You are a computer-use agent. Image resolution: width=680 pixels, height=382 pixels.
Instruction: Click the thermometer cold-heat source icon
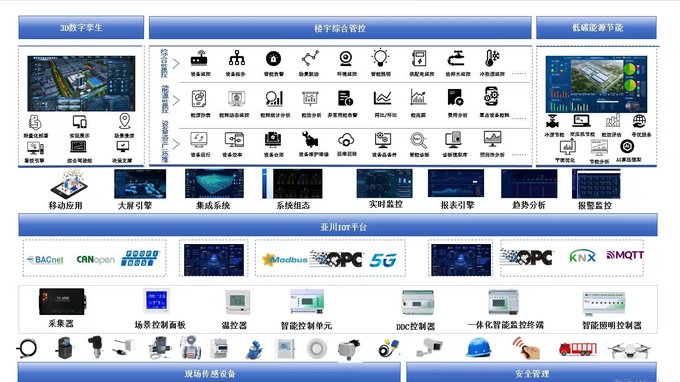[492, 58]
